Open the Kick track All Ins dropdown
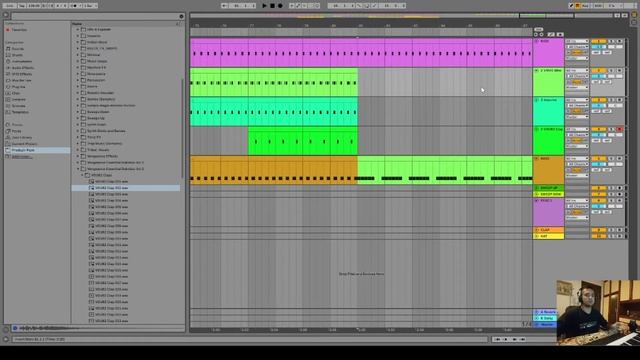640x360 pixels. tap(577, 41)
